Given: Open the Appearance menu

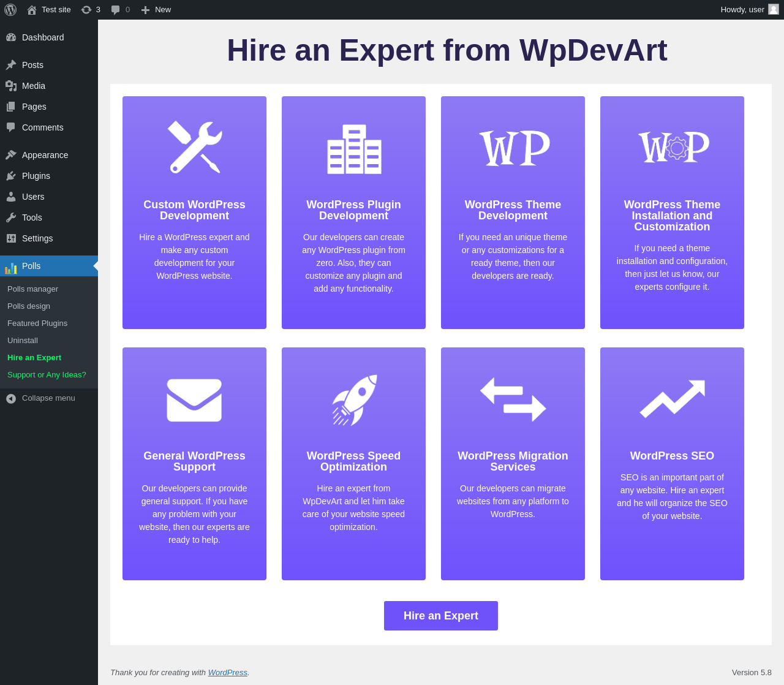Looking at the screenshot, I should point(49,155).
